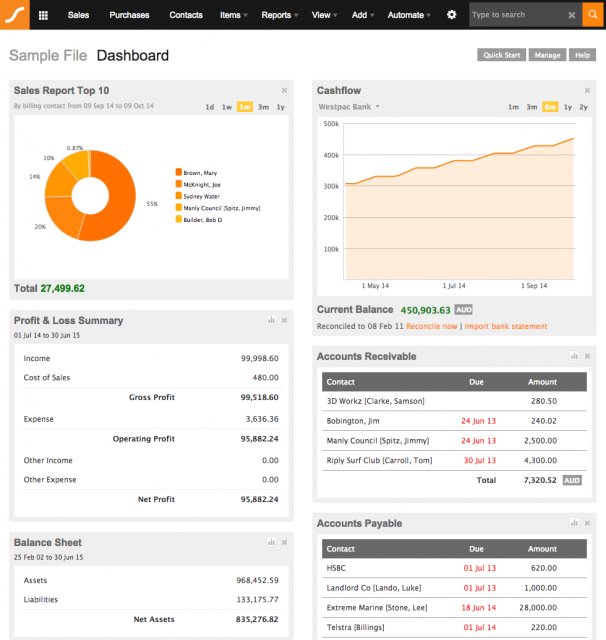Image resolution: width=606 pixels, height=640 pixels.
Task: Clear the search box with the X icon
Action: point(572,15)
